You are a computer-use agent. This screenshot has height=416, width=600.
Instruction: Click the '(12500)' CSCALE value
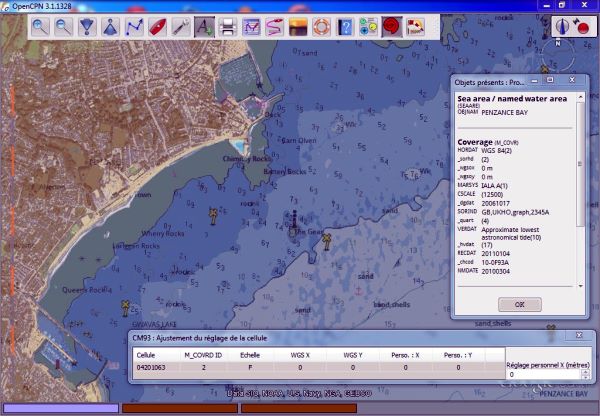click(492, 194)
